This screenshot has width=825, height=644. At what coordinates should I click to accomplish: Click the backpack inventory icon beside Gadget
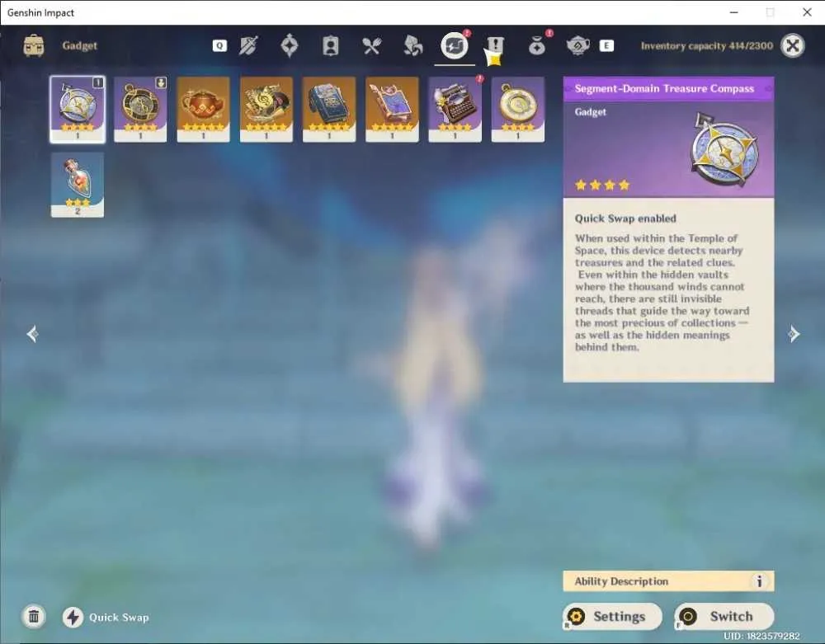click(34, 45)
